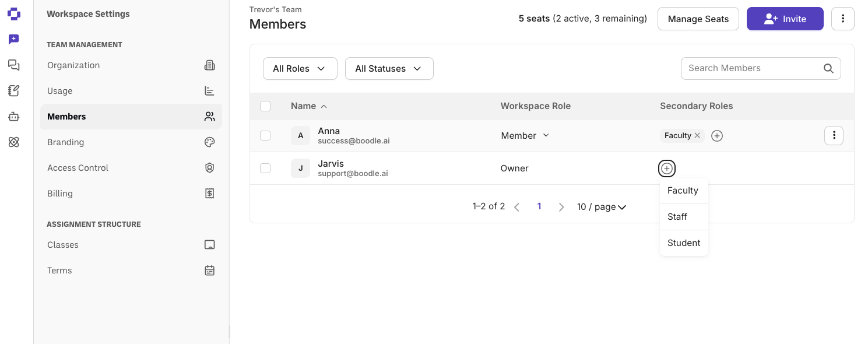Select Anna's row checkbox
The width and height of the screenshot is (868, 344).
[x=265, y=136]
